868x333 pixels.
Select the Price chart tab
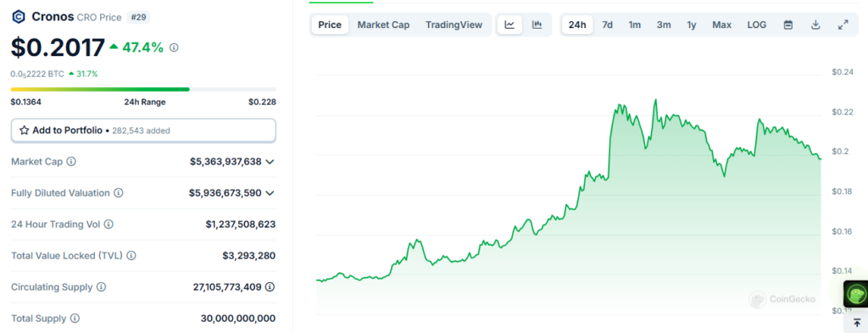[330, 25]
